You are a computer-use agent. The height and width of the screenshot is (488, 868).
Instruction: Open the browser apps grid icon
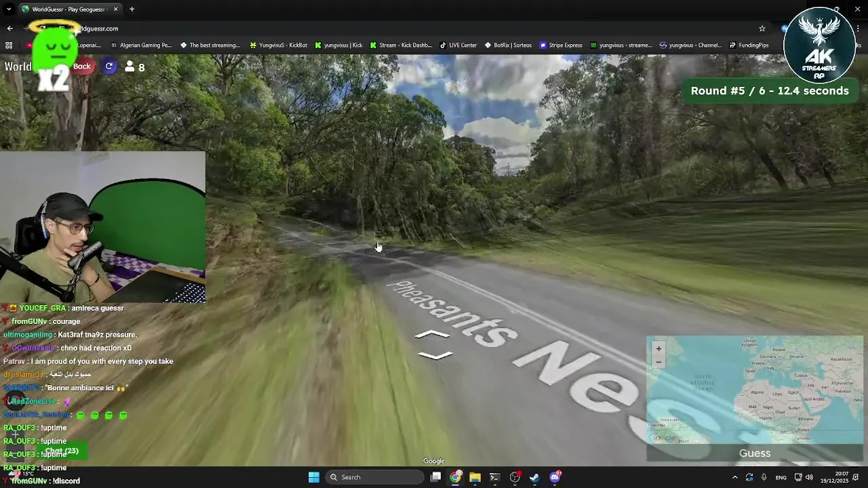pos(9,45)
